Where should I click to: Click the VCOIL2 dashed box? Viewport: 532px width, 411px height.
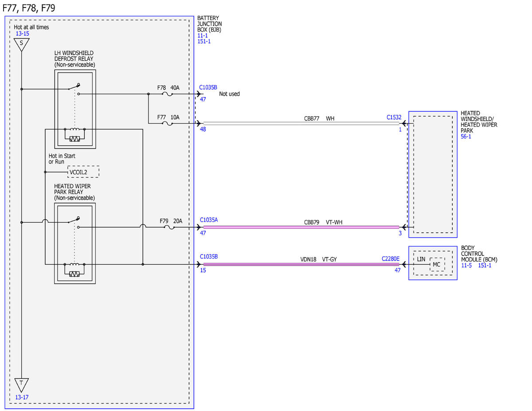pyautogui.click(x=83, y=172)
